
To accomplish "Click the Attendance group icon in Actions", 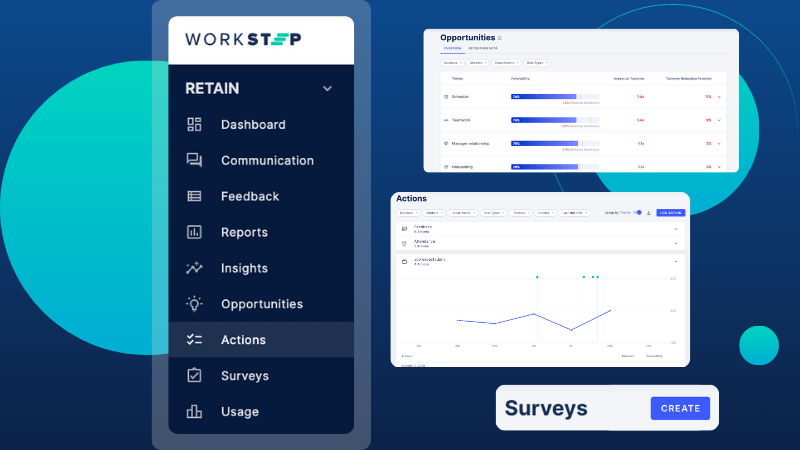I will pos(404,243).
